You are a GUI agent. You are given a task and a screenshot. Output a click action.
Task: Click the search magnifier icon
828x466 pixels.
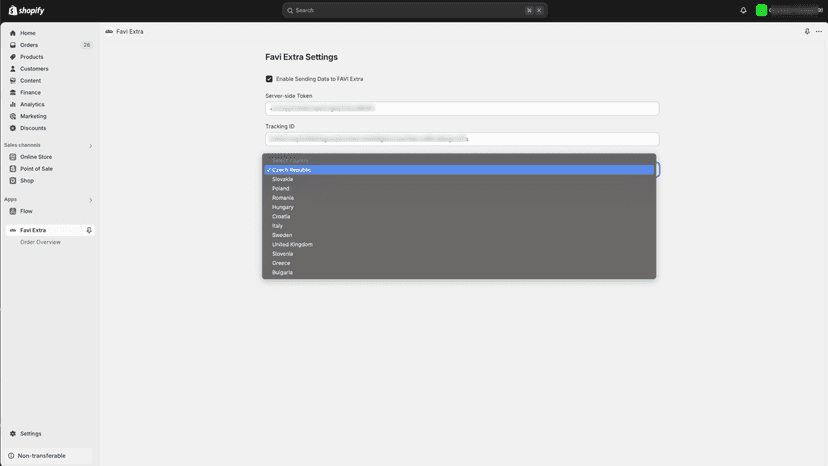(290, 11)
